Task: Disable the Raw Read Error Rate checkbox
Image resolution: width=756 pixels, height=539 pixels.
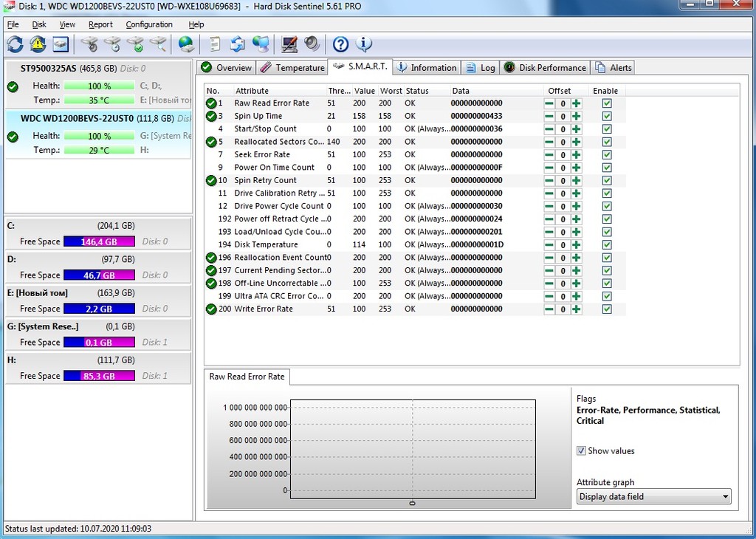Action: tap(607, 103)
